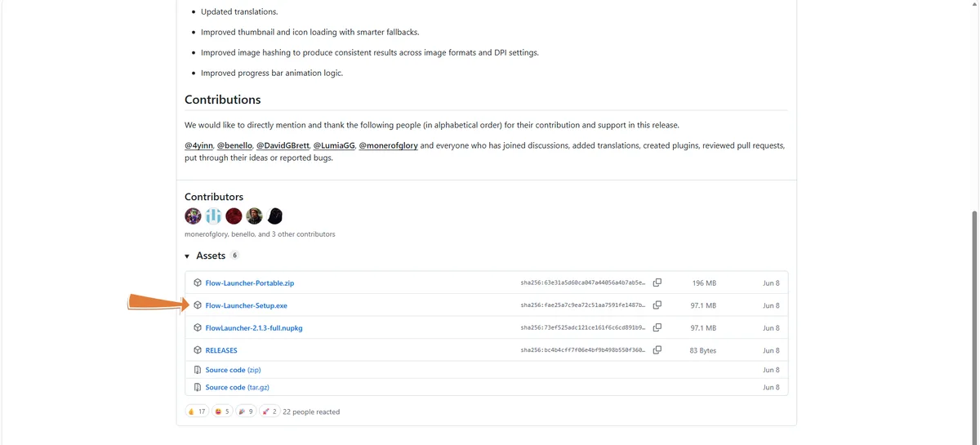Click the archive icon beside Source code (tar.gz)
This screenshot has height=445, width=980.
point(198,387)
